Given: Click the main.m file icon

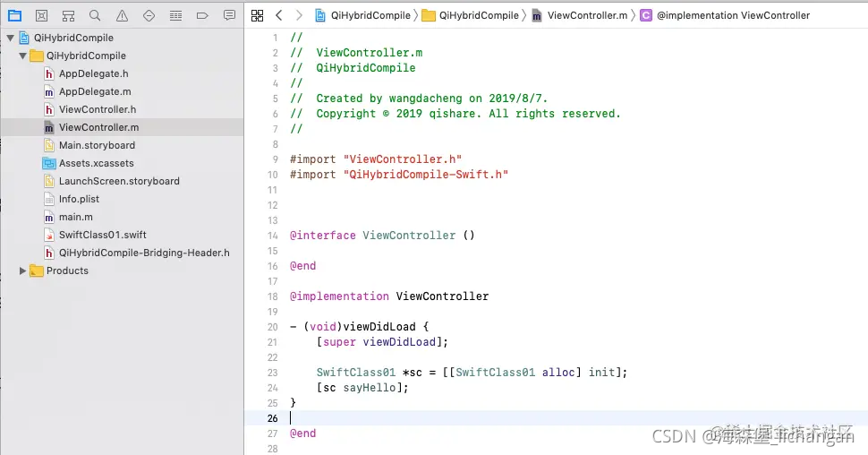Looking at the screenshot, I should 49,217.
